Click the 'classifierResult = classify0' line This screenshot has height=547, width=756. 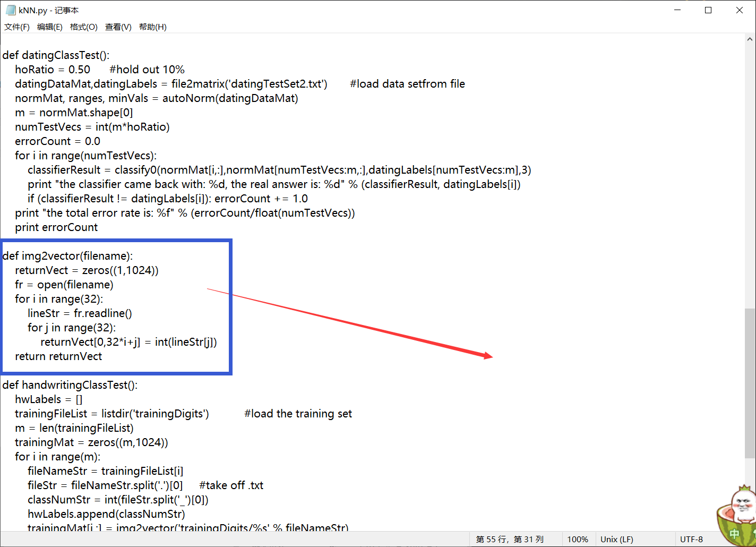279,170
